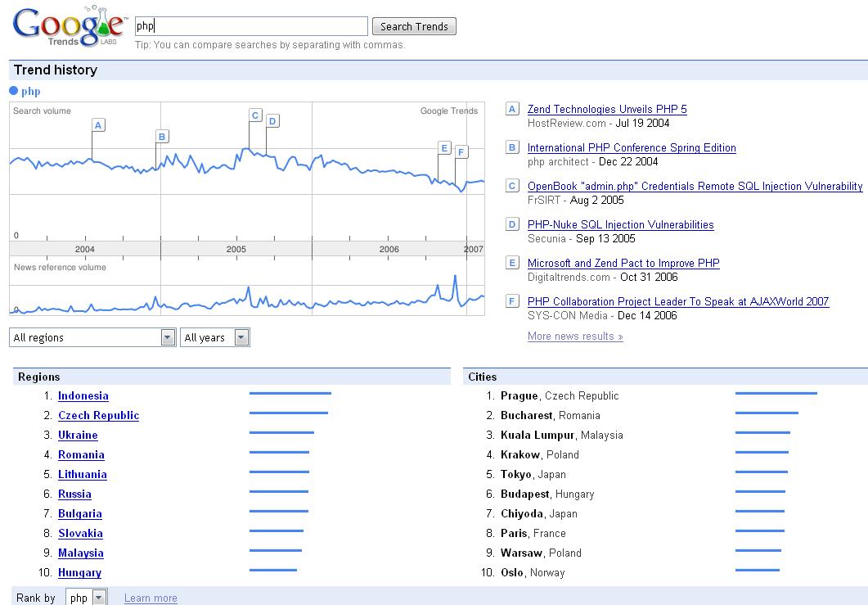Focus the search box containing php
This screenshot has height=605, width=868.
pos(251,26)
